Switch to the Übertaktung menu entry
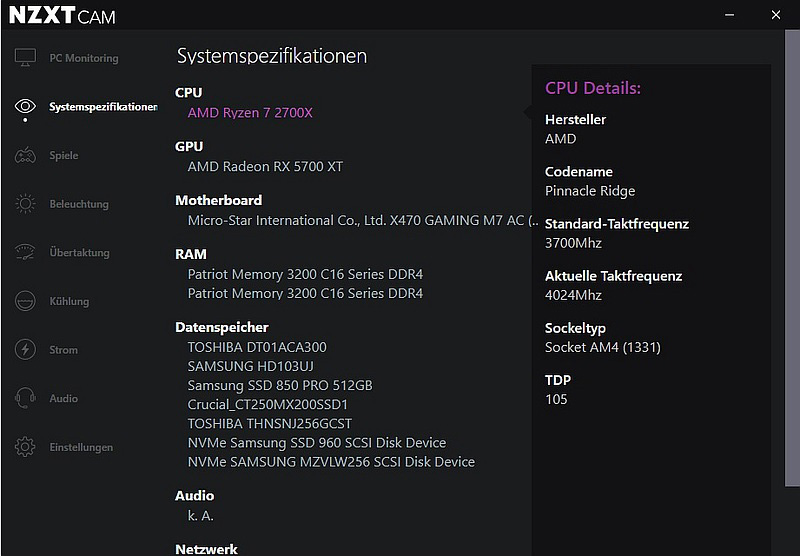Viewport: 800px width, 556px height. point(80,252)
